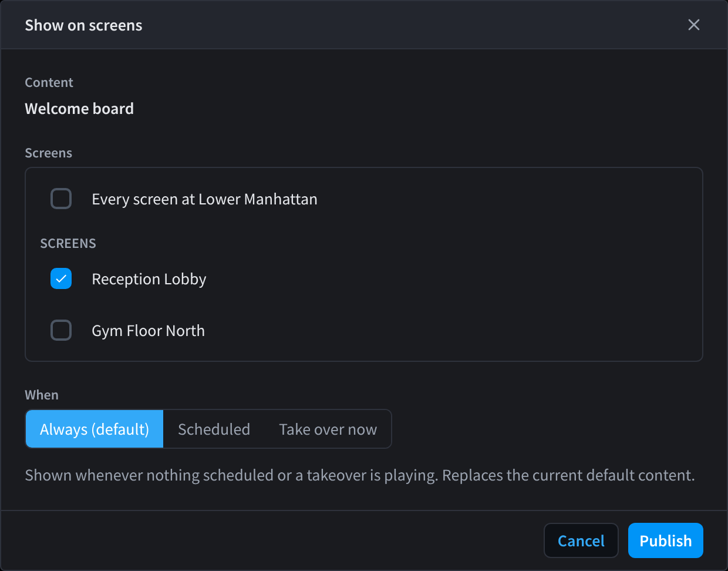
Task: Choose the Take over now option
Action: [328, 429]
